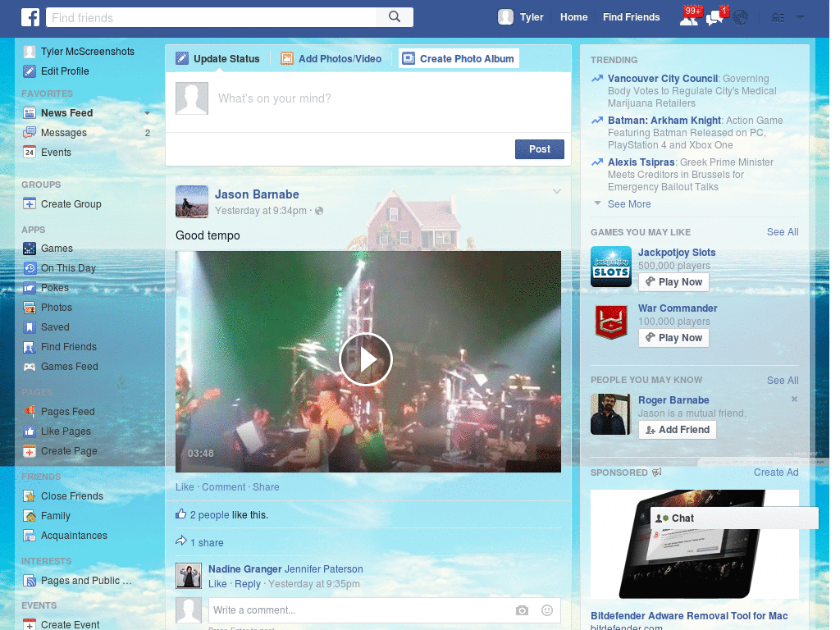Click Family house icon
Screen dimensions: 840x630
click(x=30, y=516)
